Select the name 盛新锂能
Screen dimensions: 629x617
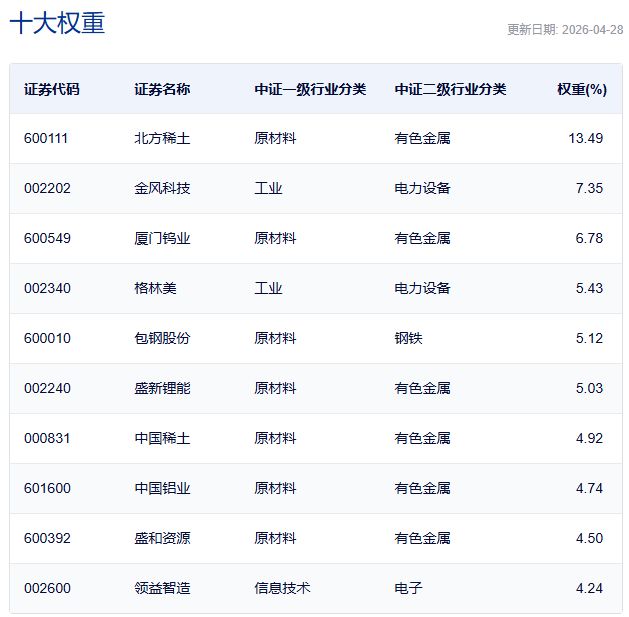(162, 388)
